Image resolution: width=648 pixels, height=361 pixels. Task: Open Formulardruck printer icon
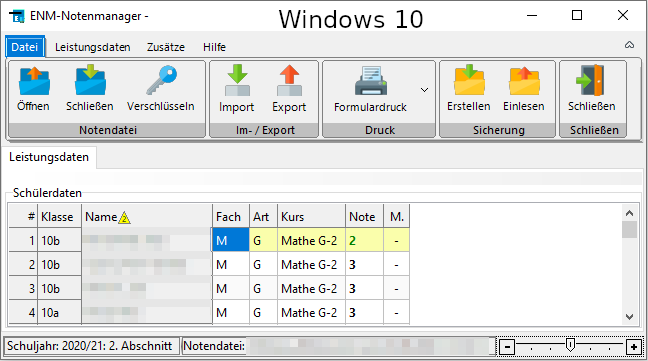click(x=371, y=81)
